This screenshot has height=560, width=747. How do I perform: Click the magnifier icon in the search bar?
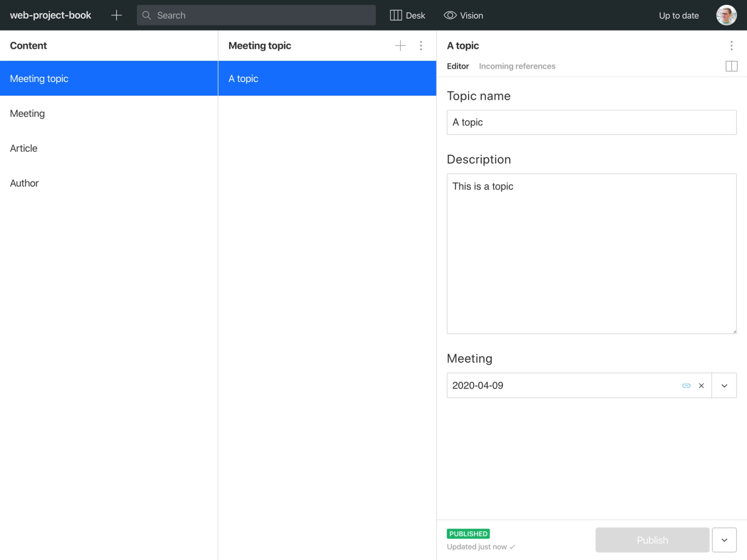(147, 15)
